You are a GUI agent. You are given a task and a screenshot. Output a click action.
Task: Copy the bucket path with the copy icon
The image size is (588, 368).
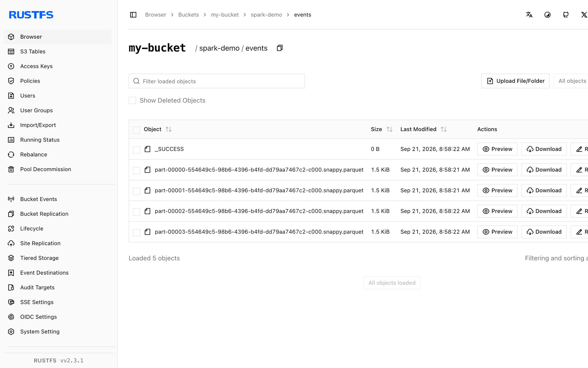coord(280,48)
